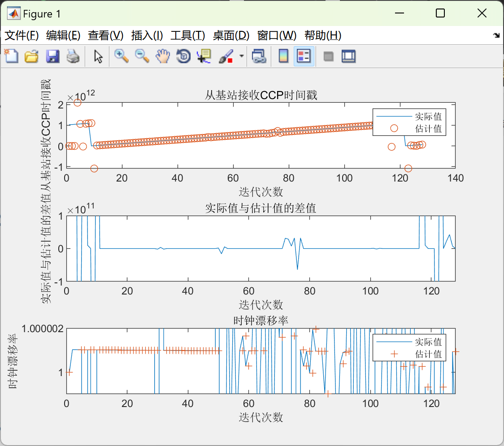Save the figure with the floppy disk icon

tap(52, 56)
